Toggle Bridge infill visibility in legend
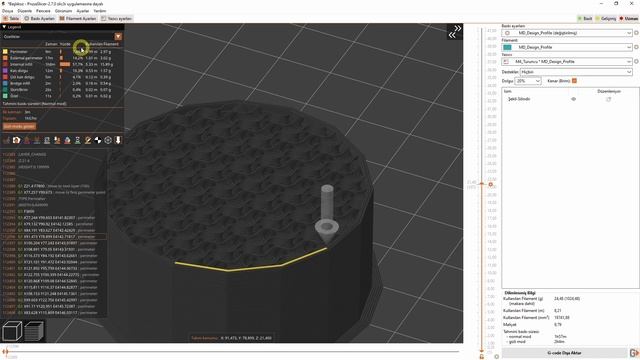 tap(20, 83)
